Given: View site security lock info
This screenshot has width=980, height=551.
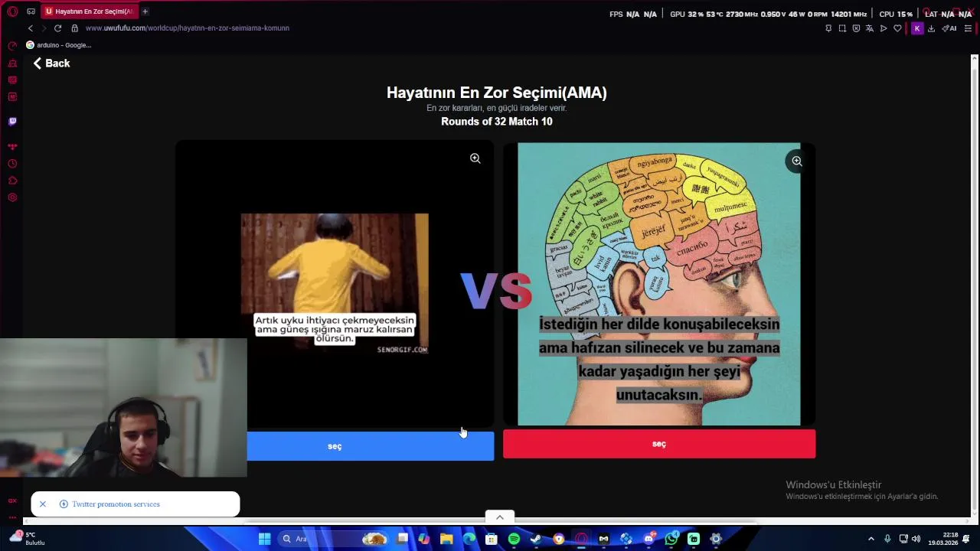Looking at the screenshot, I should (x=74, y=28).
